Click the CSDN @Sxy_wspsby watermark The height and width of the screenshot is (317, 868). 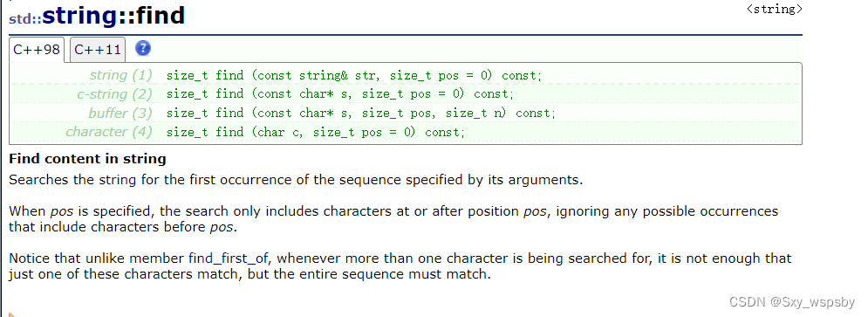[792, 302]
